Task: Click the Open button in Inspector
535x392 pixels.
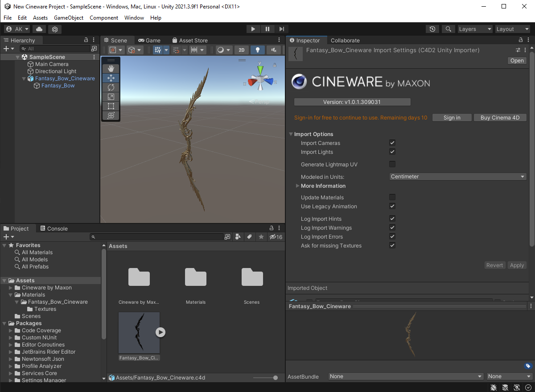Action: click(517, 61)
